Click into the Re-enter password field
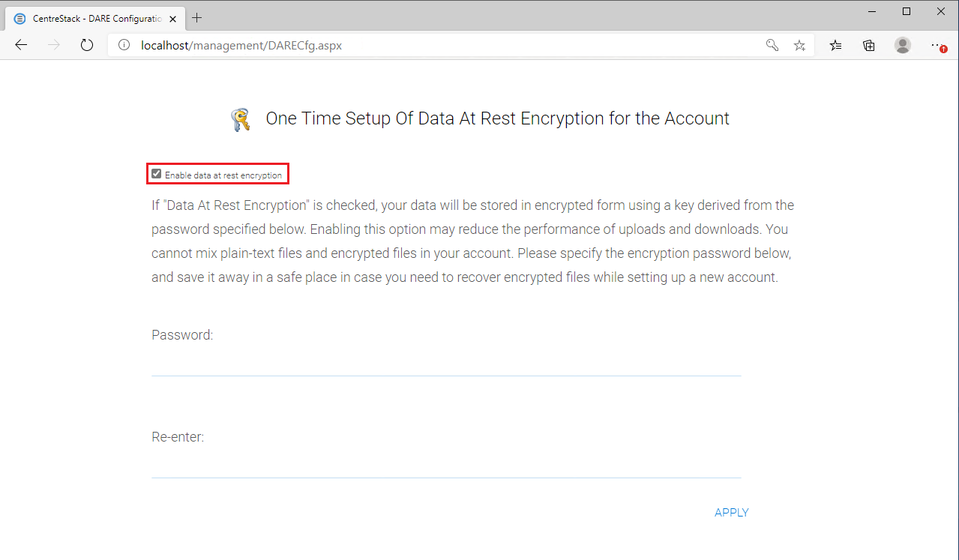 pos(446,464)
